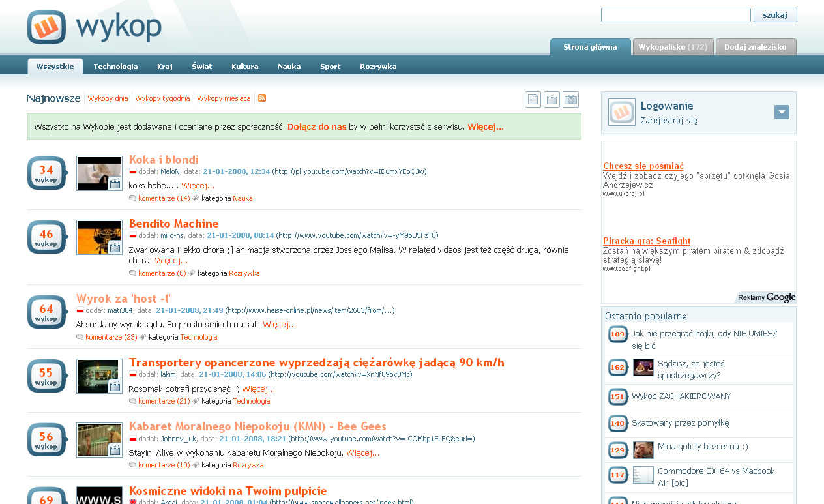This screenshot has width=824, height=504.
Task: Click the 117 badge in Ostatnio popularne
Action: click(617, 475)
